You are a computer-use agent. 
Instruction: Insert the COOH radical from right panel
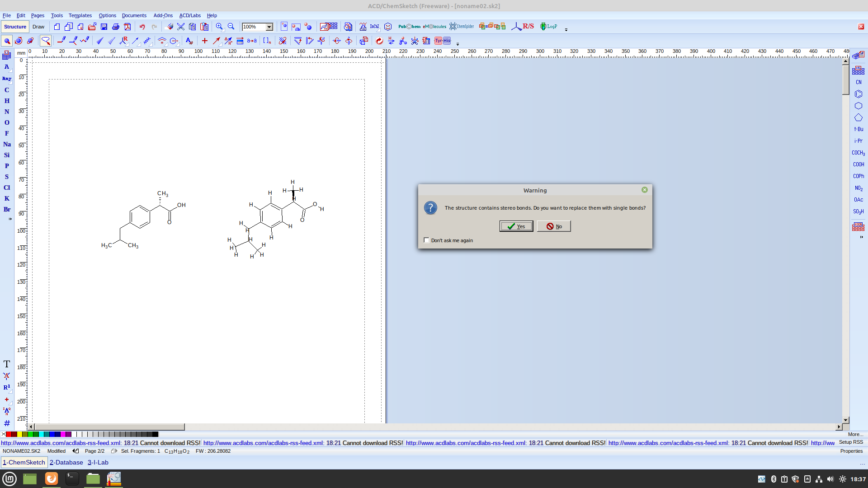tap(858, 164)
